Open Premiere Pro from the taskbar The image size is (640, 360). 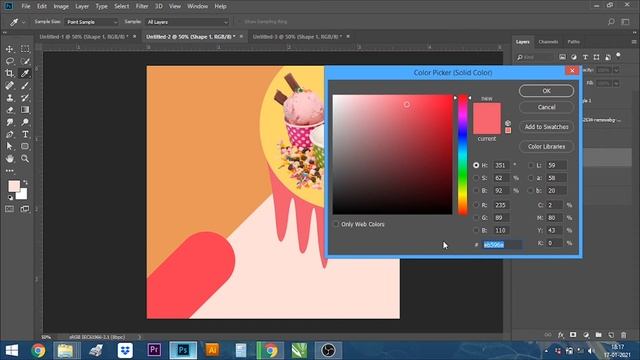tap(154, 350)
